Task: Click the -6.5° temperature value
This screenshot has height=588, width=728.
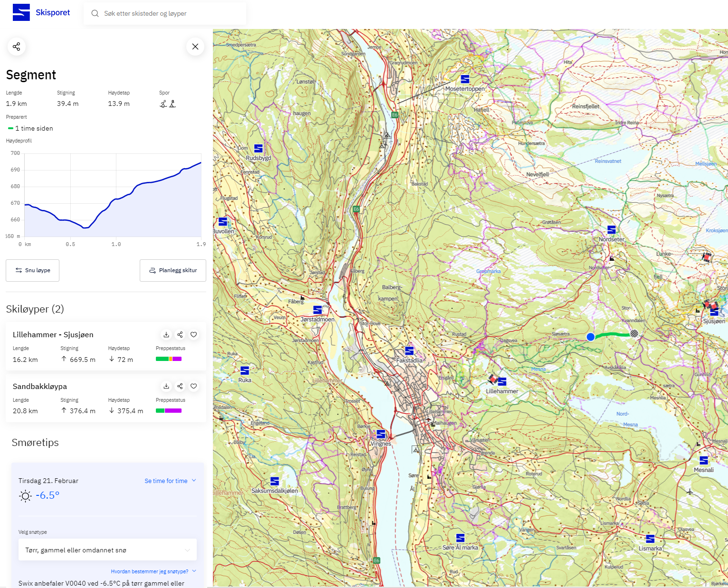Action: point(48,495)
